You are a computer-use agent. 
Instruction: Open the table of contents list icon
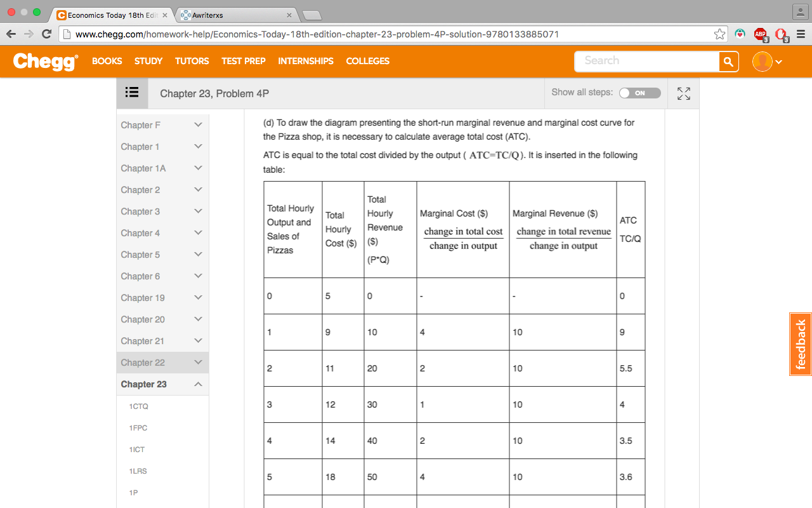(x=132, y=93)
